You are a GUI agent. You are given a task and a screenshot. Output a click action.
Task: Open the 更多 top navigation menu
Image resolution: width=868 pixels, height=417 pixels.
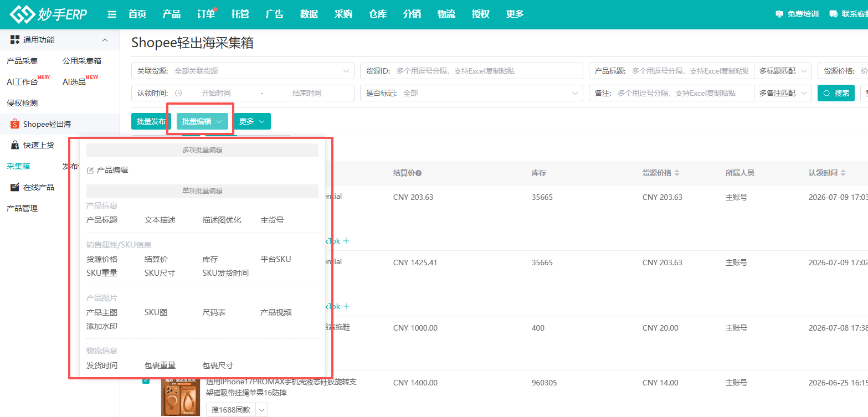(515, 14)
